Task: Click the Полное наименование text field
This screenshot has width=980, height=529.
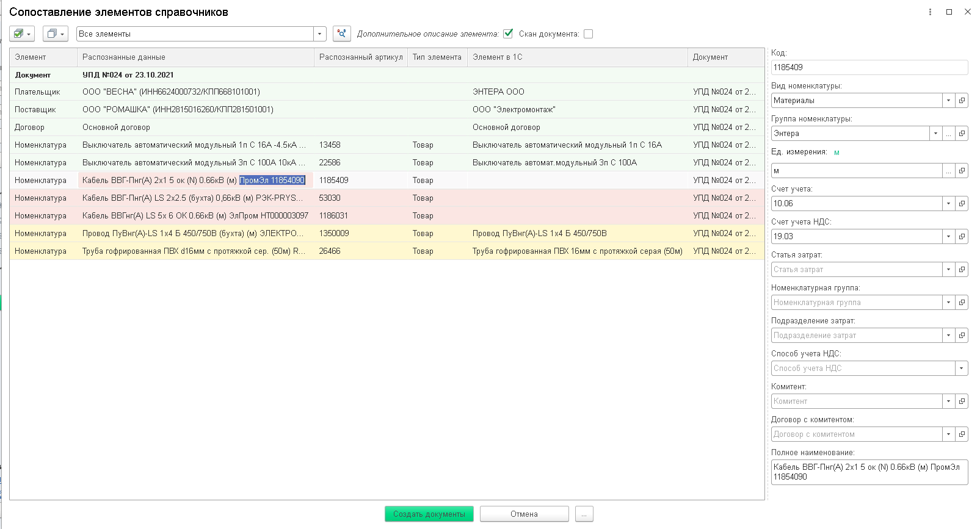Action: click(x=869, y=472)
